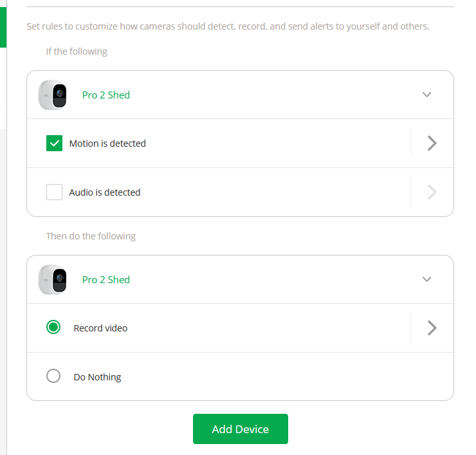The height and width of the screenshot is (455, 476).
Task: Click the Audio is detected label
Action: 105,192
